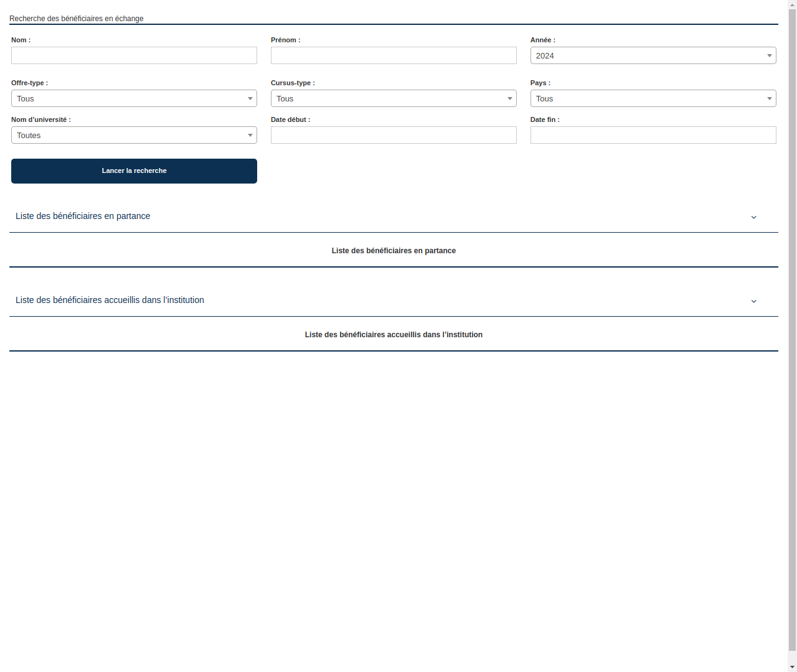Click chevron next to Liste des bénéficiaires en partance

(x=753, y=217)
